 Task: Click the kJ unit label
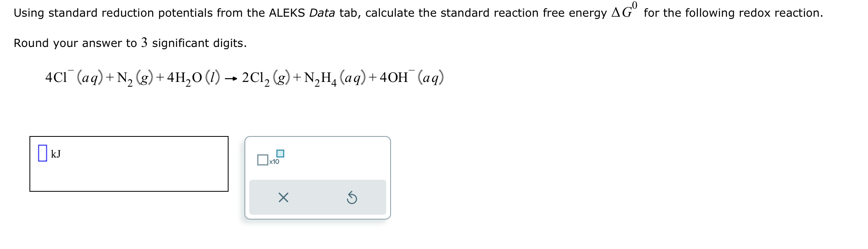coord(56,154)
